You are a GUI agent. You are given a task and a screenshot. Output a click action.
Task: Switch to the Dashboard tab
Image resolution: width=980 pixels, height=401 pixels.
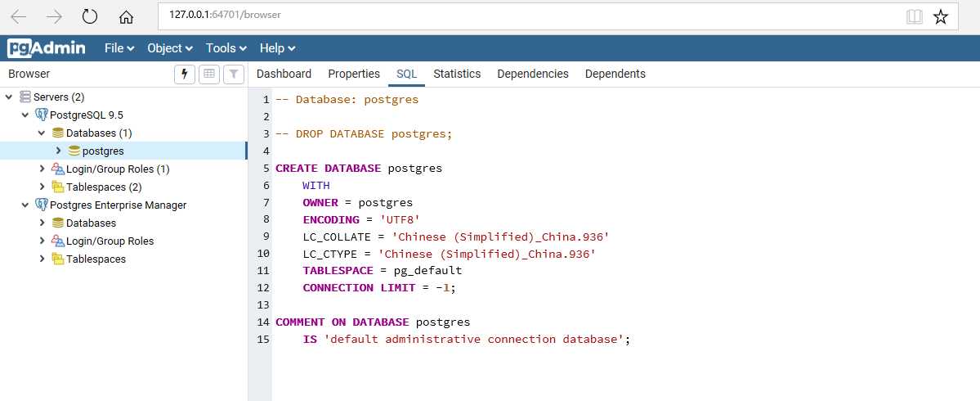[x=284, y=74]
